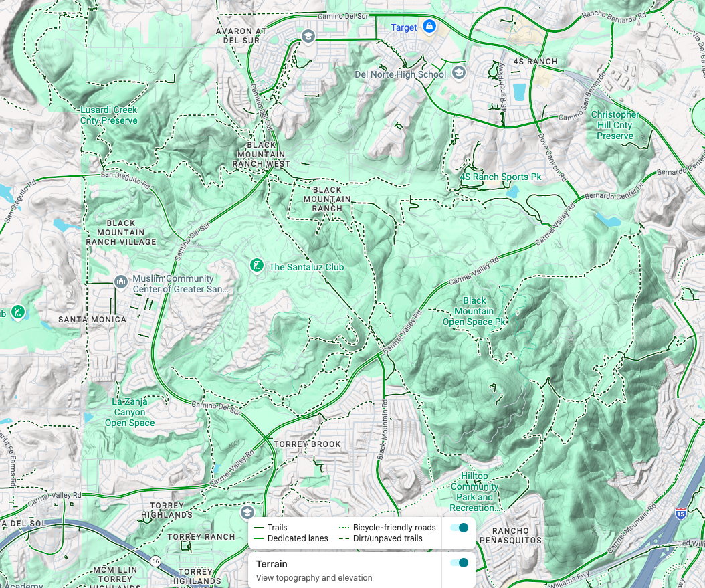Turn off the biking layer toggle

coord(460,528)
